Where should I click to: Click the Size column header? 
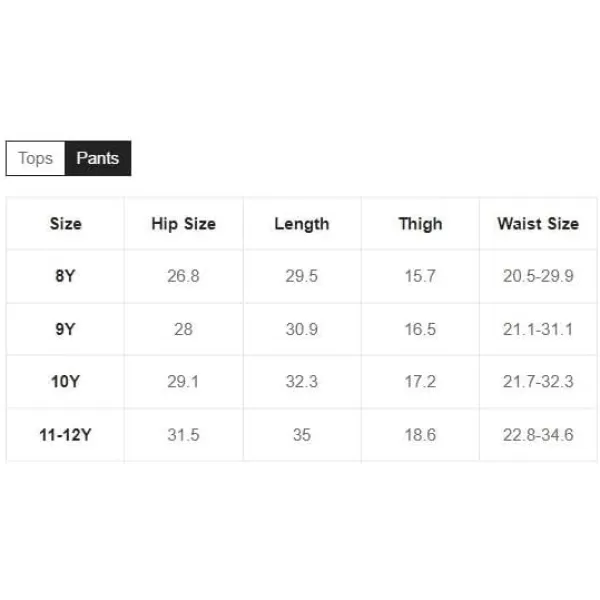click(65, 224)
